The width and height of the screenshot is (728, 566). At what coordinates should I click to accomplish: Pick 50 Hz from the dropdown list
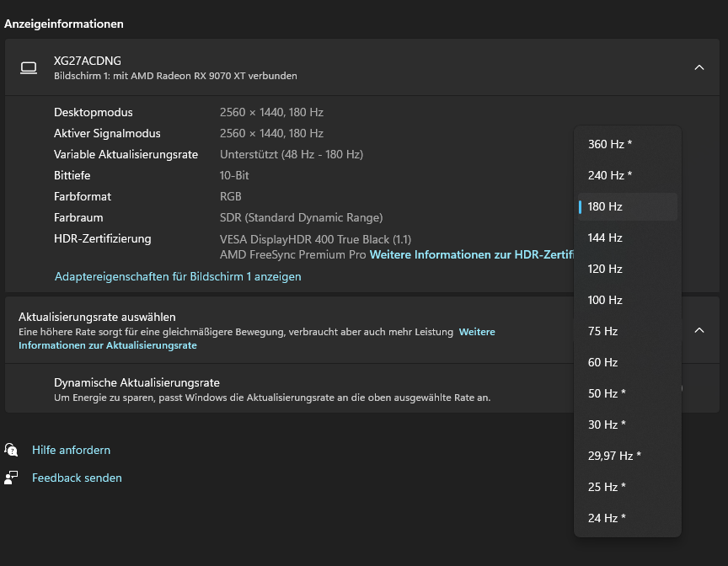607,393
